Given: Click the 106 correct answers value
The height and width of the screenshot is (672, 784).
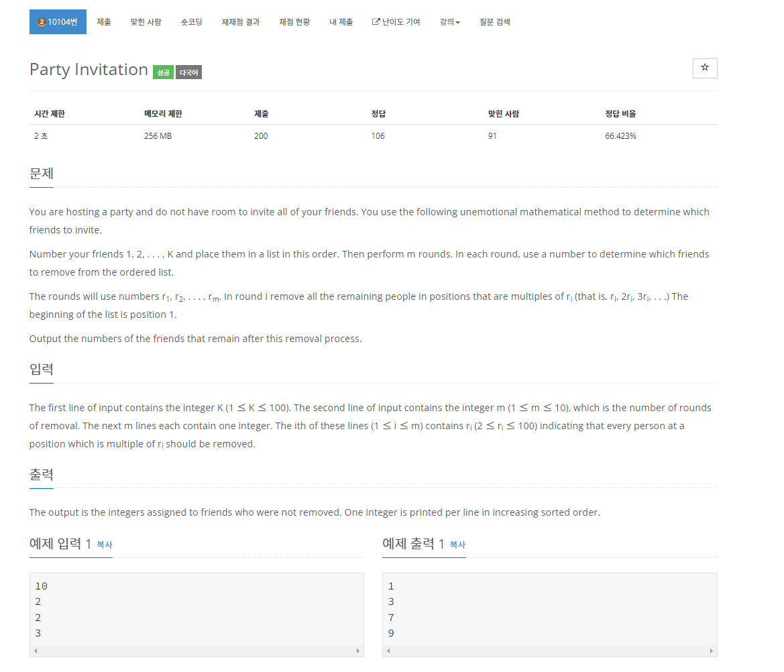Looking at the screenshot, I should coord(378,136).
